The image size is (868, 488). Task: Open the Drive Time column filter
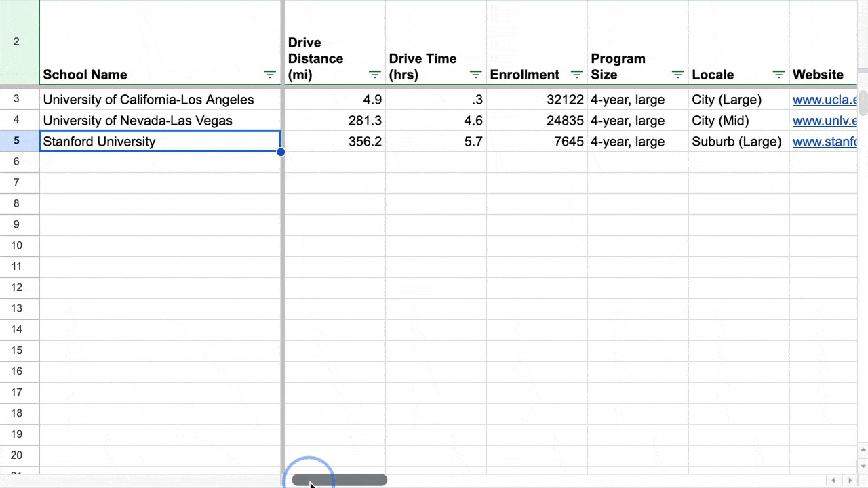point(475,75)
